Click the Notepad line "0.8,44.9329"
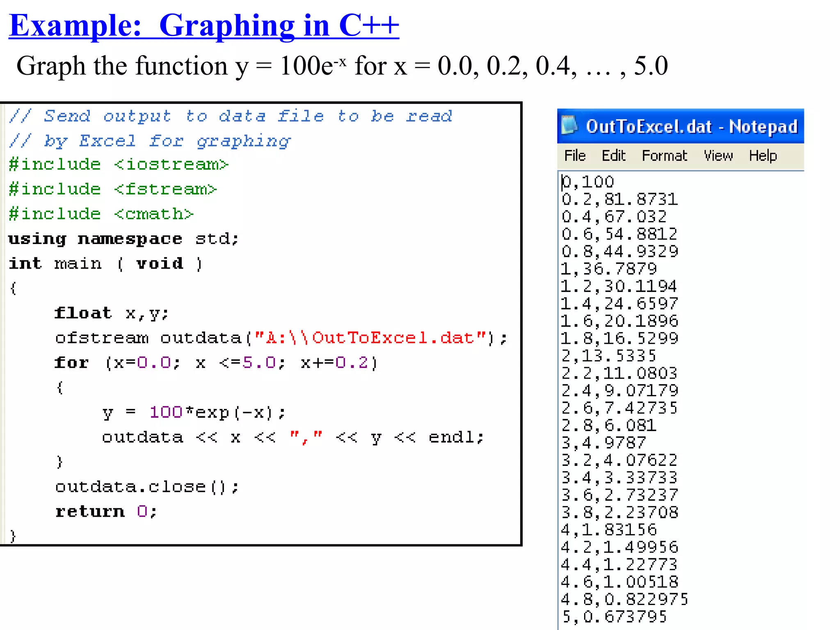 tap(620, 252)
